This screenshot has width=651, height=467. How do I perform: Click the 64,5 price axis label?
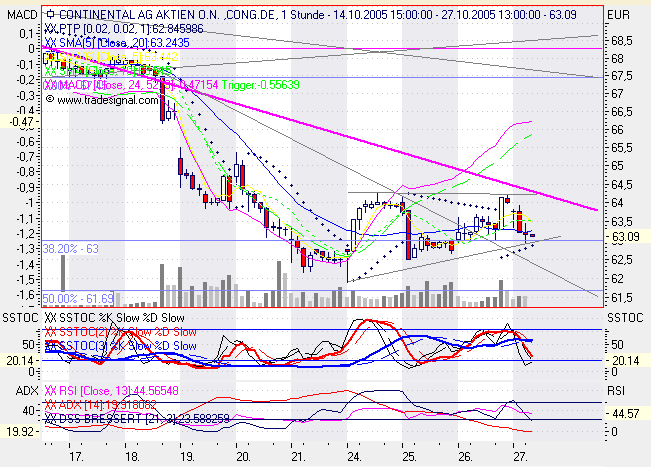[x=622, y=184]
